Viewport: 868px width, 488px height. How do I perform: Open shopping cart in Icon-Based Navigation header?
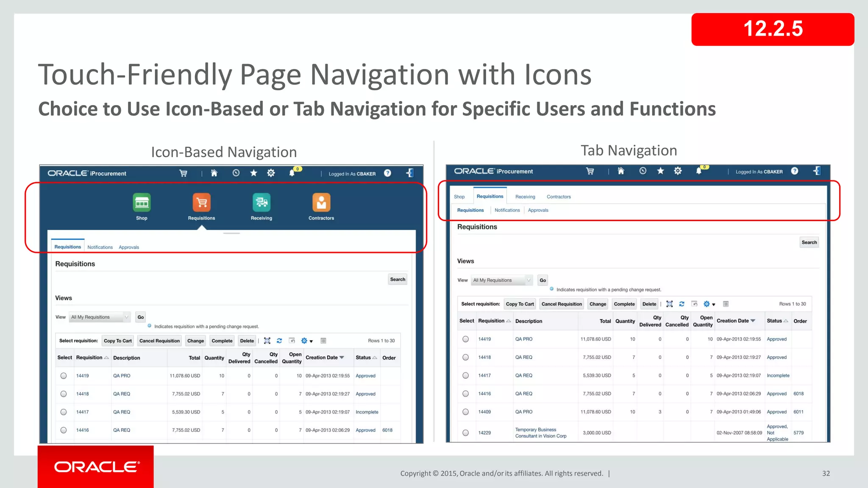(183, 173)
